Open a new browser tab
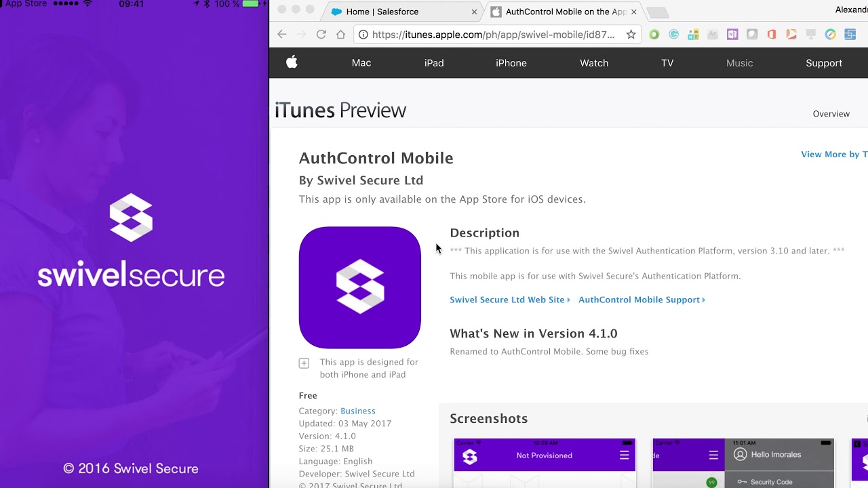The image size is (868, 488). [658, 12]
